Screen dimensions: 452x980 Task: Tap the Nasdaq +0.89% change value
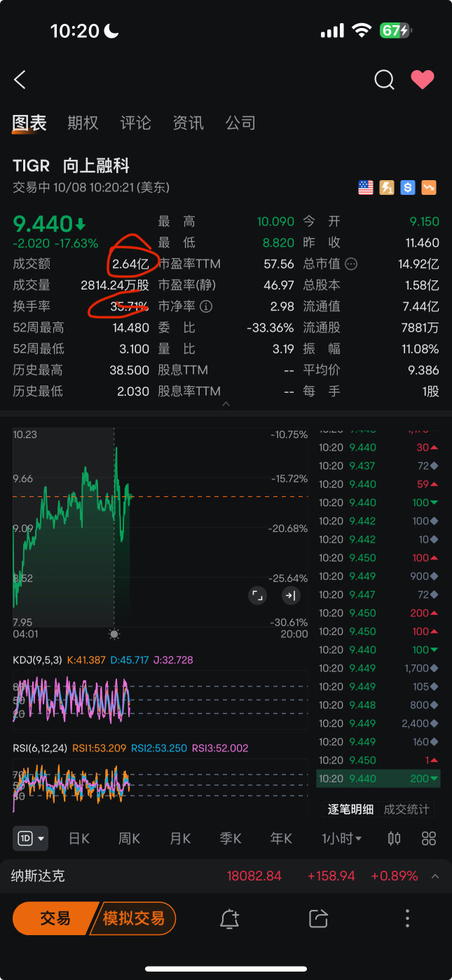pyautogui.click(x=394, y=876)
